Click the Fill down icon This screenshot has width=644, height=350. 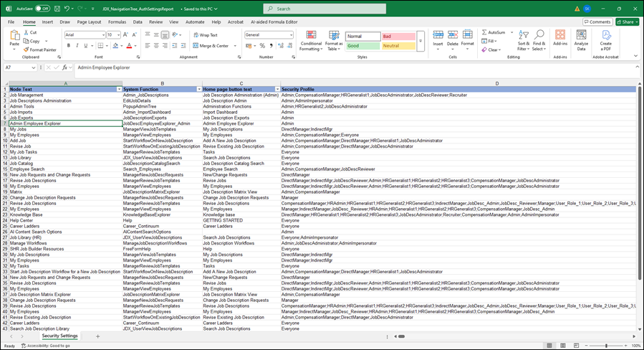(x=484, y=41)
